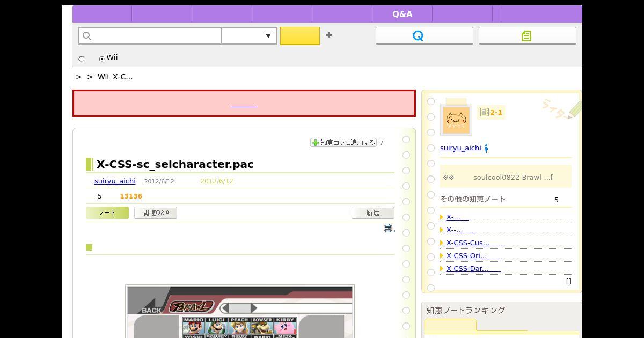Click the Wii breadcrumb item
This screenshot has width=644, height=338.
click(x=103, y=77)
